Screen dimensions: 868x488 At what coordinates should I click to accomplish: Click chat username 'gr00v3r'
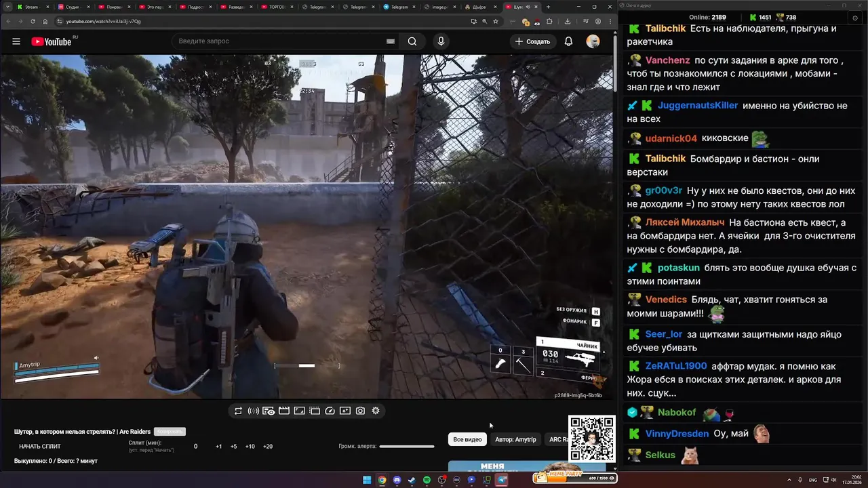point(664,190)
